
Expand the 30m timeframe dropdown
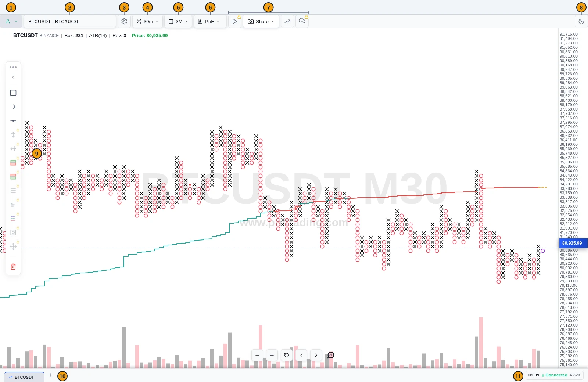[x=147, y=21]
